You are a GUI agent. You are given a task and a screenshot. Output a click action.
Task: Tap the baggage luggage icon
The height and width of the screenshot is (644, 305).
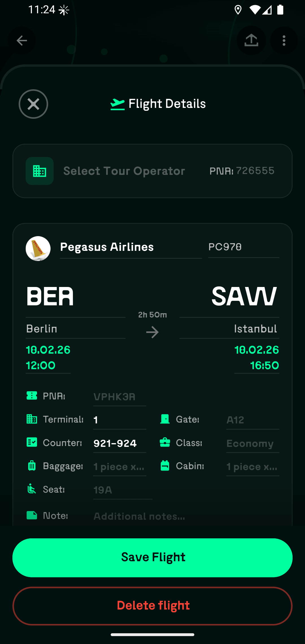click(32, 466)
